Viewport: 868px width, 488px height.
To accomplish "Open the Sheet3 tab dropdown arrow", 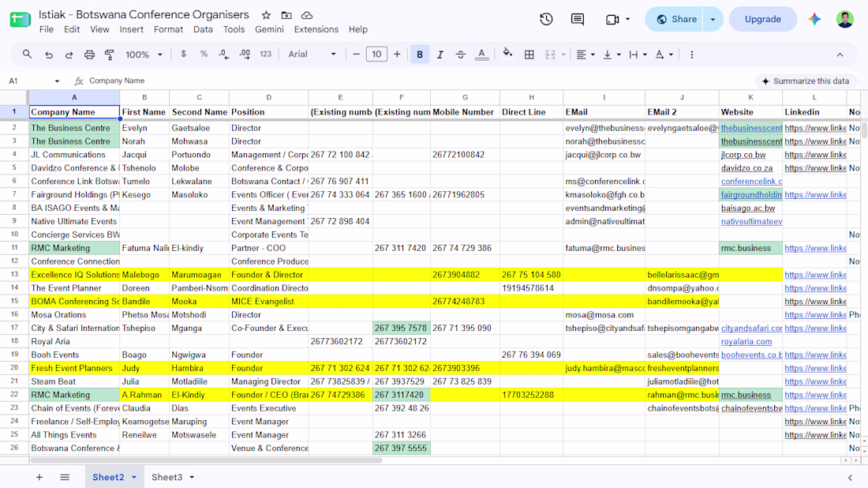I will 192,477.
